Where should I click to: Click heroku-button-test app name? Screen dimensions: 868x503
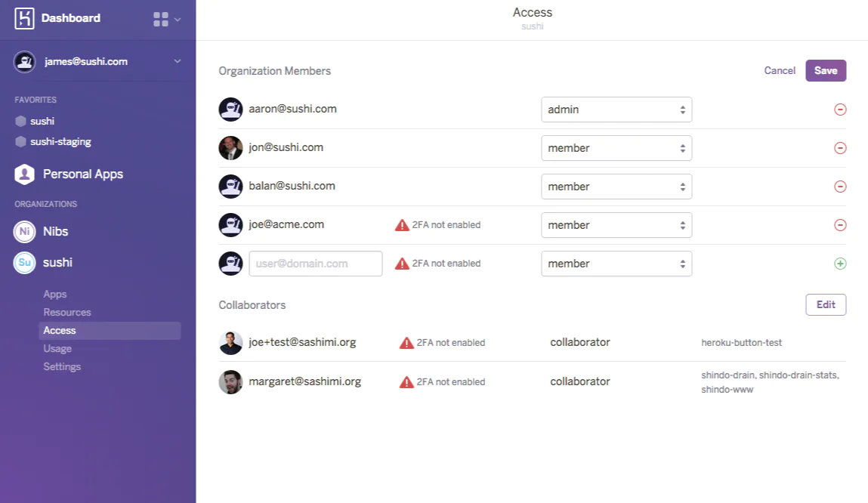coord(741,343)
